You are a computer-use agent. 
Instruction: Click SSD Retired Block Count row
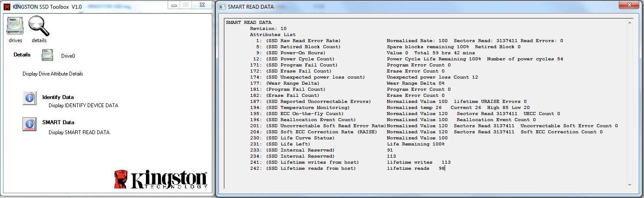tap(388, 46)
